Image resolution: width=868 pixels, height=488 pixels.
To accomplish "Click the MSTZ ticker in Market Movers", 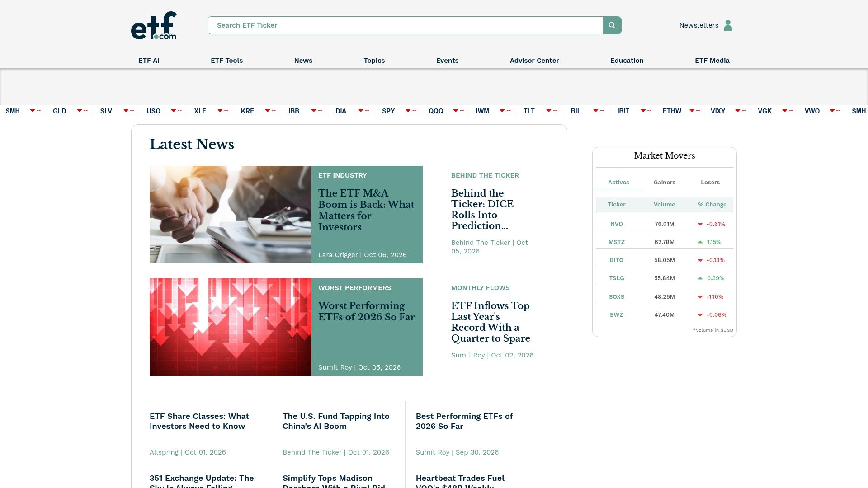I will pyautogui.click(x=616, y=242).
